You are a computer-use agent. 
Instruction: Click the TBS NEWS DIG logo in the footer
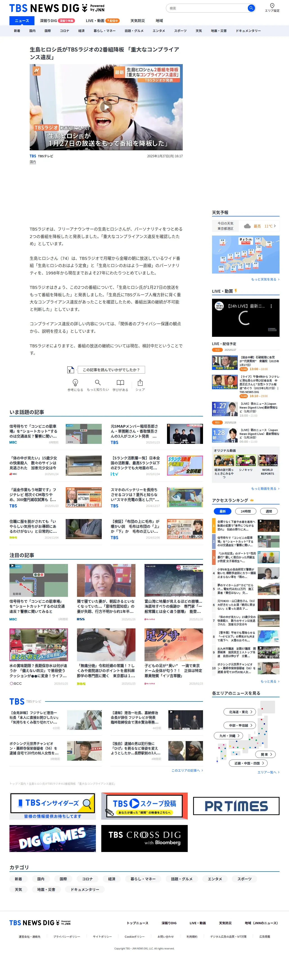click(40, 923)
